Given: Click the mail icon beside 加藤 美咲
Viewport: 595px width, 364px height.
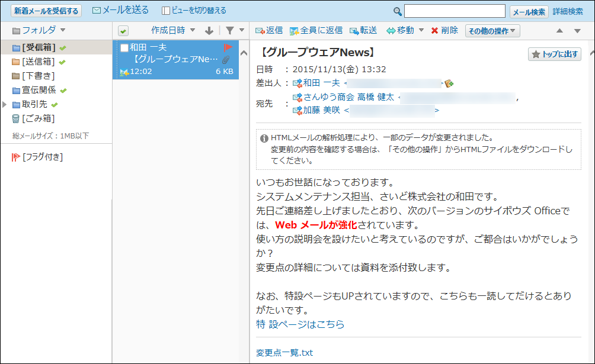Looking at the screenshot, I should [297, 110].
